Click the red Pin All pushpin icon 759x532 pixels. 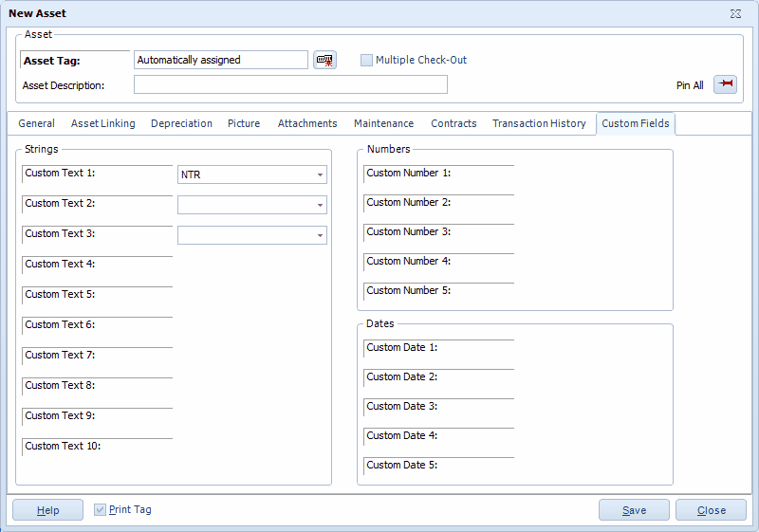(725, 84)
